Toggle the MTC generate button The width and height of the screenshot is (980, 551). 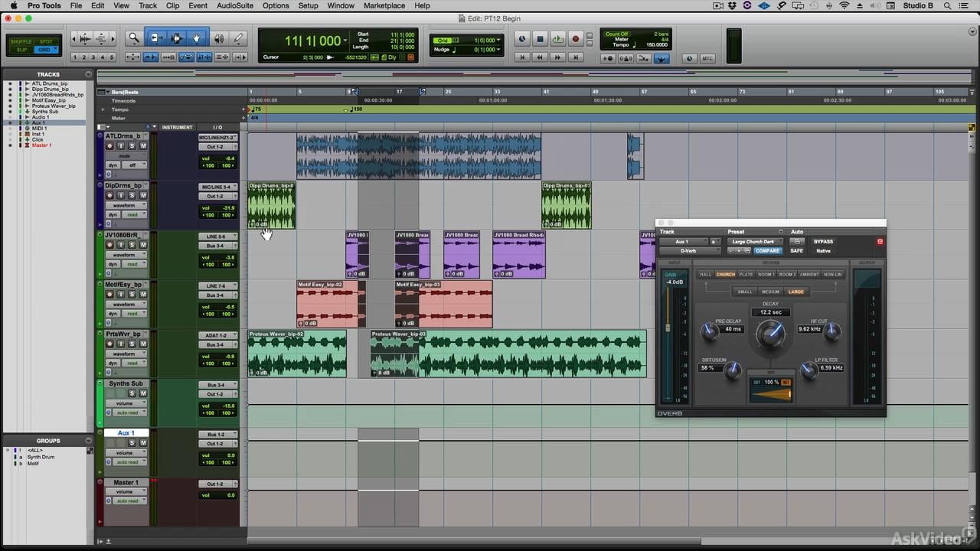(707, 58)
